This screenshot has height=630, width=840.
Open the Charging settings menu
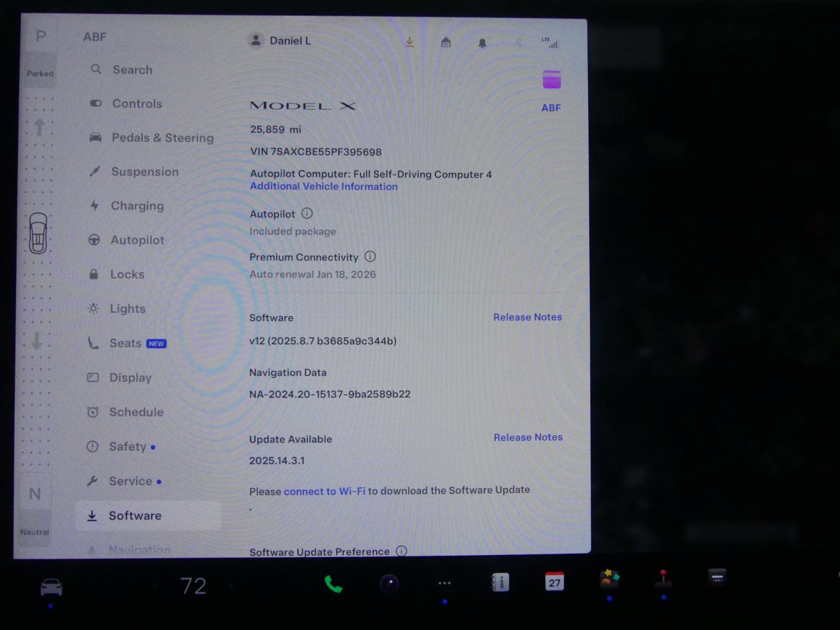pyautogui.click(x=137, y=206)
